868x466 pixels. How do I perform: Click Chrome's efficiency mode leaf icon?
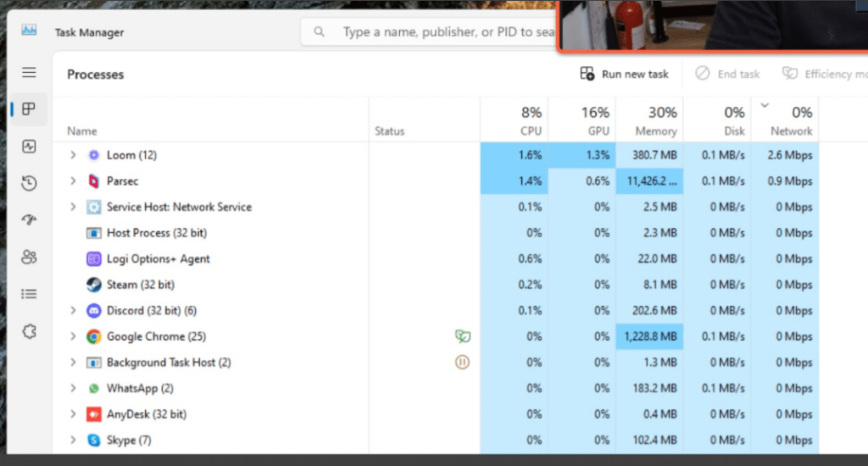(x=462, y=336)
